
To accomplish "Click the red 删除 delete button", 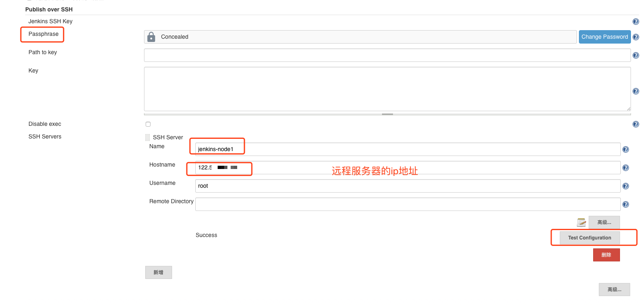I will click(606, 255).
